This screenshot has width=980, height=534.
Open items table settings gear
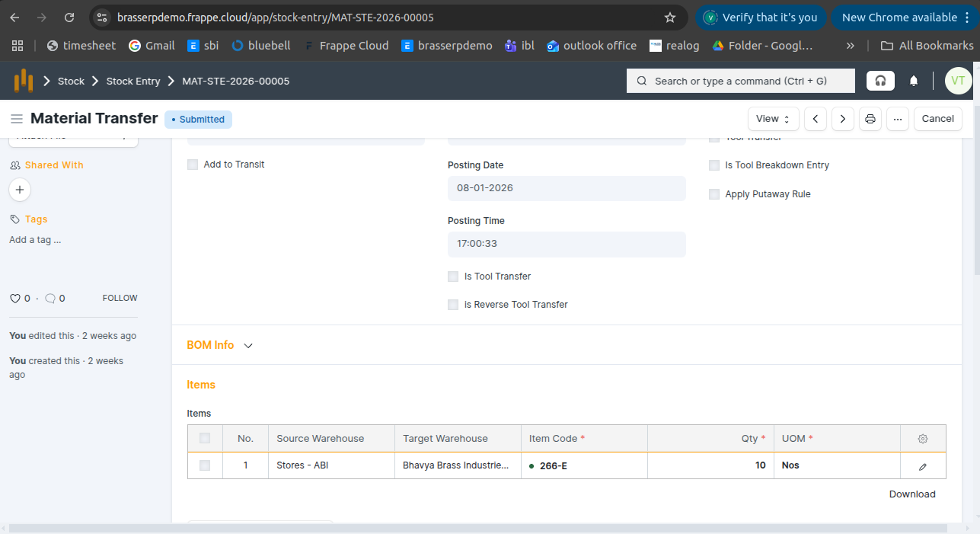[923, 439]
